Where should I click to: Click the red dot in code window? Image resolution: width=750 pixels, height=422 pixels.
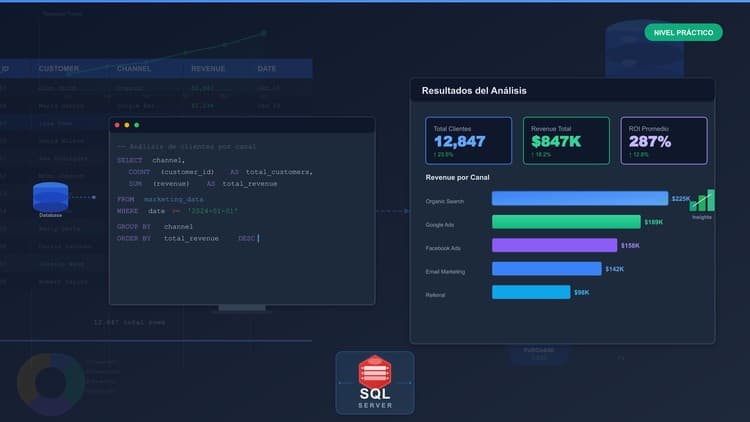[117, 125]
